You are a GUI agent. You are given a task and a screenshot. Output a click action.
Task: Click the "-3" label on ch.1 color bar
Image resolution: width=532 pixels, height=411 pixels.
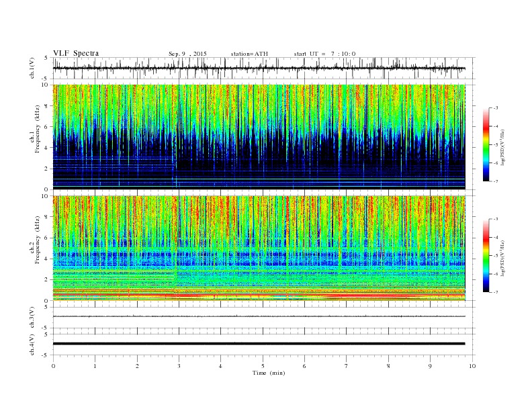point(495,108)
